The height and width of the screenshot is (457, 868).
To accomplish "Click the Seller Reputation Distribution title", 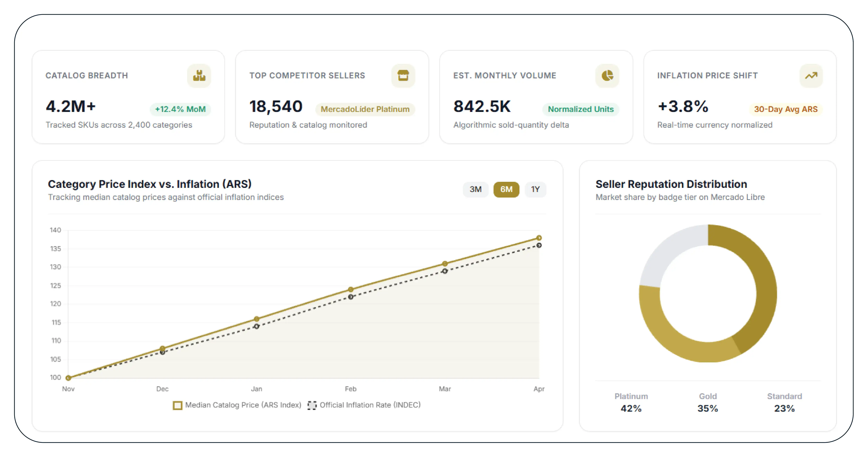I will point(671,184).
